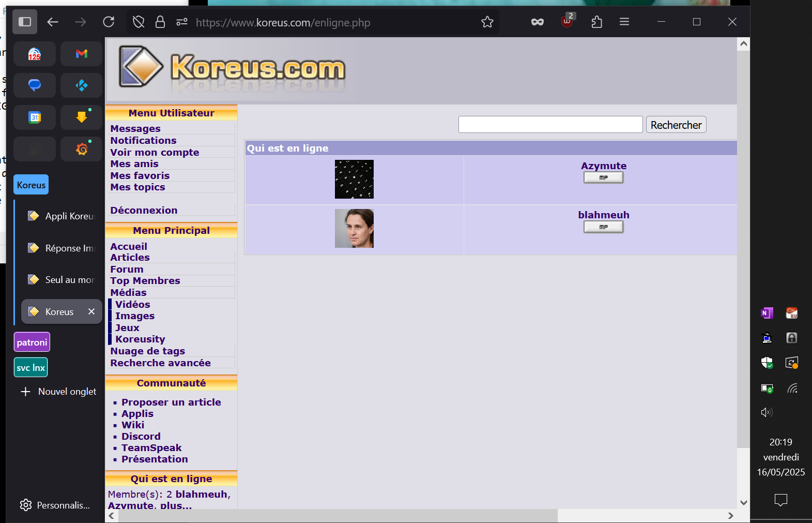The height and width of the screenshot is (523, 812).
Task: Expand the svc lnx tab group
Action: coord(31,367)
